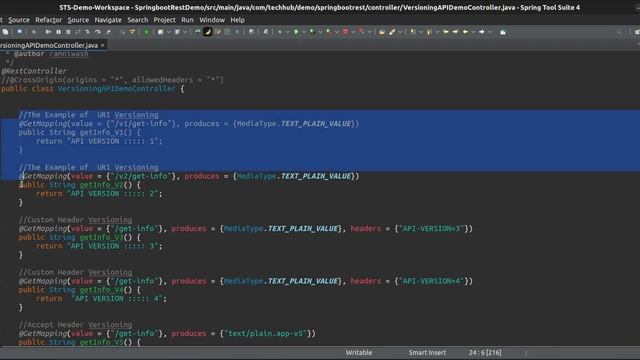Click the green Relaunch Boot app icon
Screen dimensions: 640x360
(146, 32)
